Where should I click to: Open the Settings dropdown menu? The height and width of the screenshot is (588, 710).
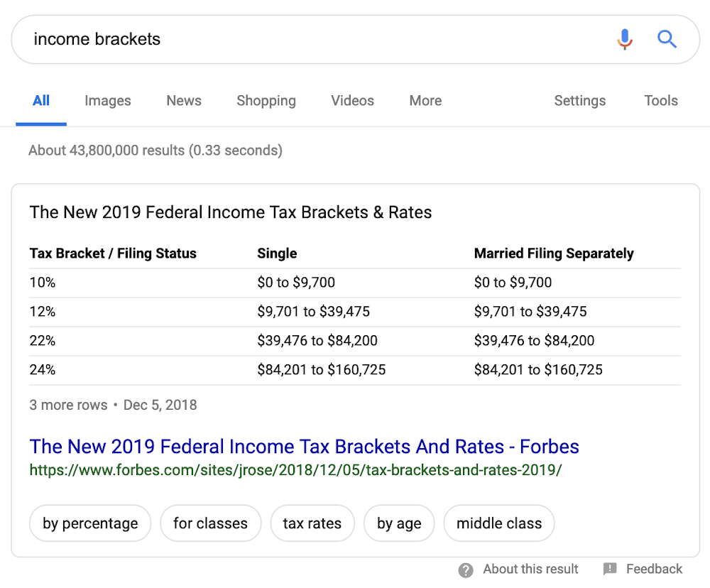click(580, 101)
